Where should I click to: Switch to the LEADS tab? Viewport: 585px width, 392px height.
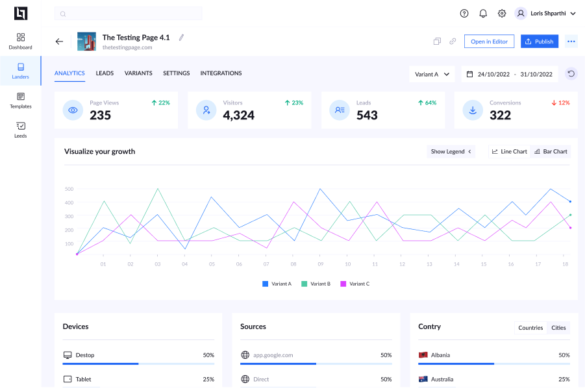coord(105,73)
